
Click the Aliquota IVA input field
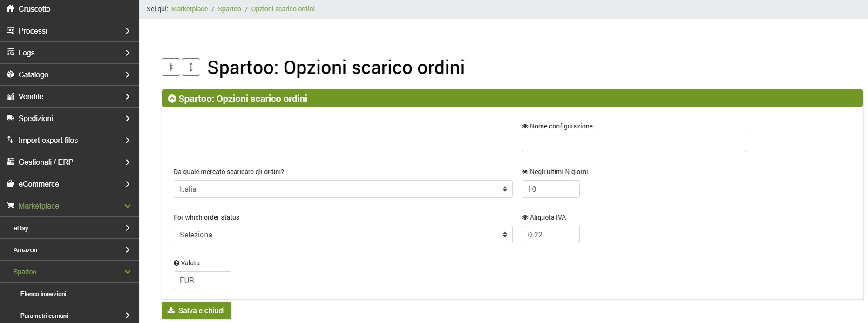tap(551, 235)
